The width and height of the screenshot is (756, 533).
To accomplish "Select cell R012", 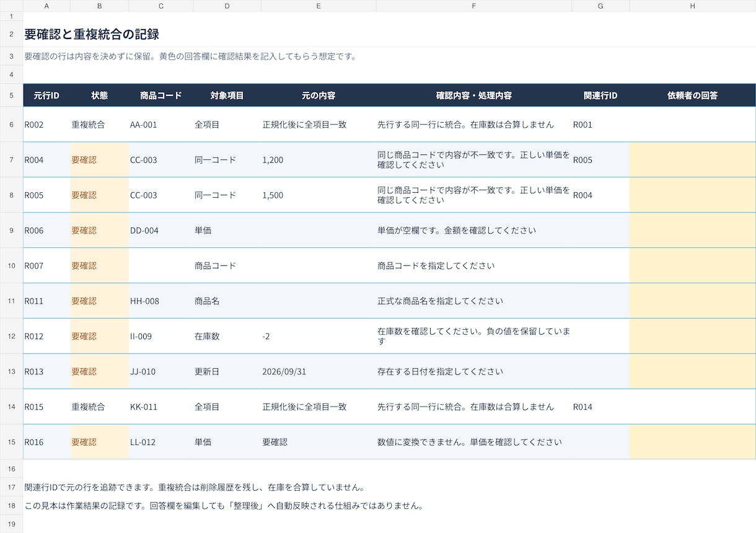I will [x=46, y=337].
